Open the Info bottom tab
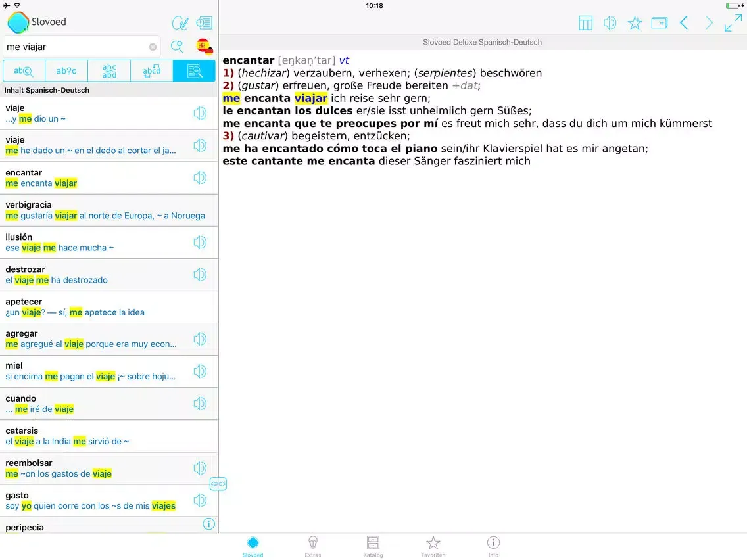Screen dimensions: 747x560 [493, 547]
